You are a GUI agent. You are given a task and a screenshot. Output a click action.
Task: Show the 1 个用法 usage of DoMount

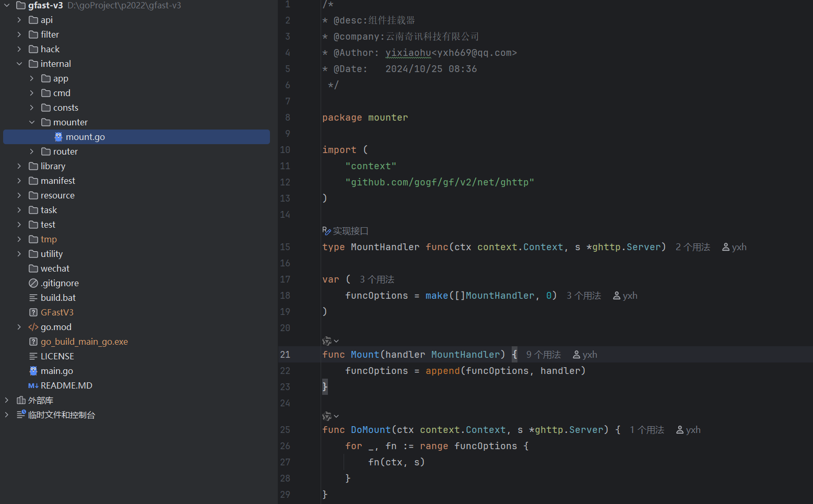click(x=647, y=430)
